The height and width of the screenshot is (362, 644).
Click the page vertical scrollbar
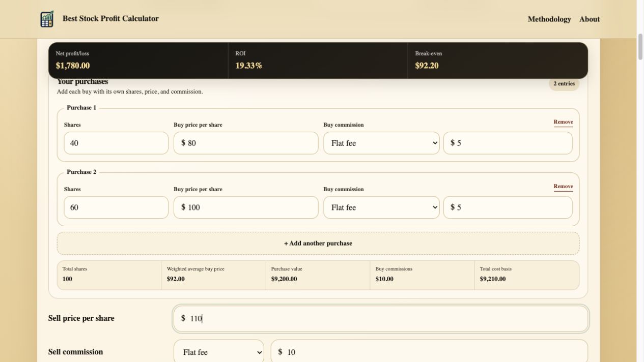(640, 46)
